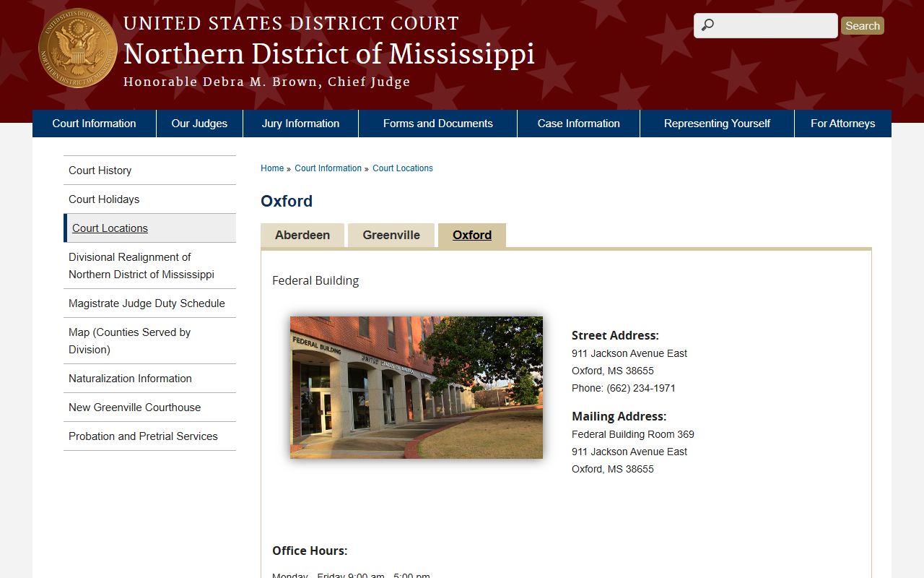
Task: Click Honorable Debra M. Brown, Chief Judge text
Action: click(x=267, y=82)
